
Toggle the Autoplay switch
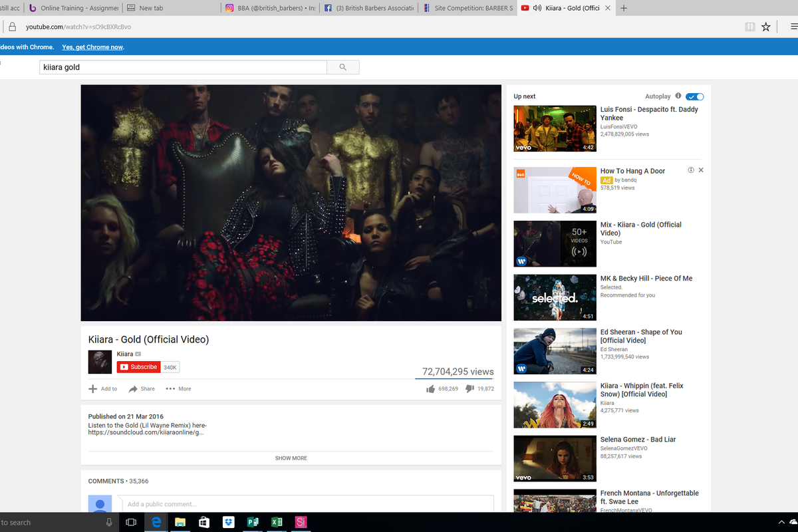[x=695, y=97]
